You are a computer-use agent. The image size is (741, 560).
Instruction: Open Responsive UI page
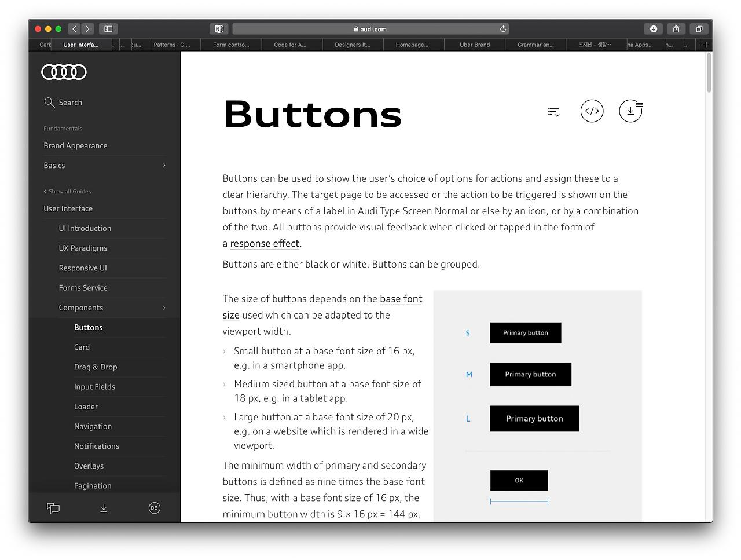83,268
